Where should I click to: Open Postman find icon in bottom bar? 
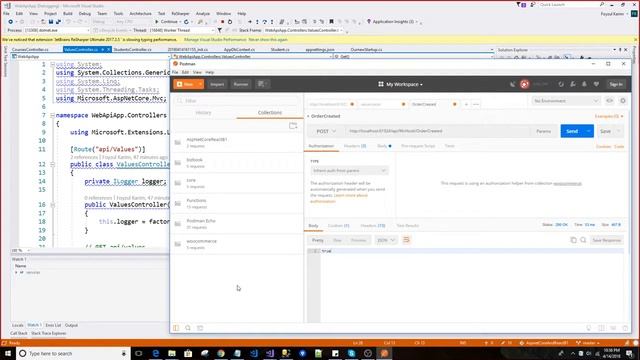tap(188, 328)
